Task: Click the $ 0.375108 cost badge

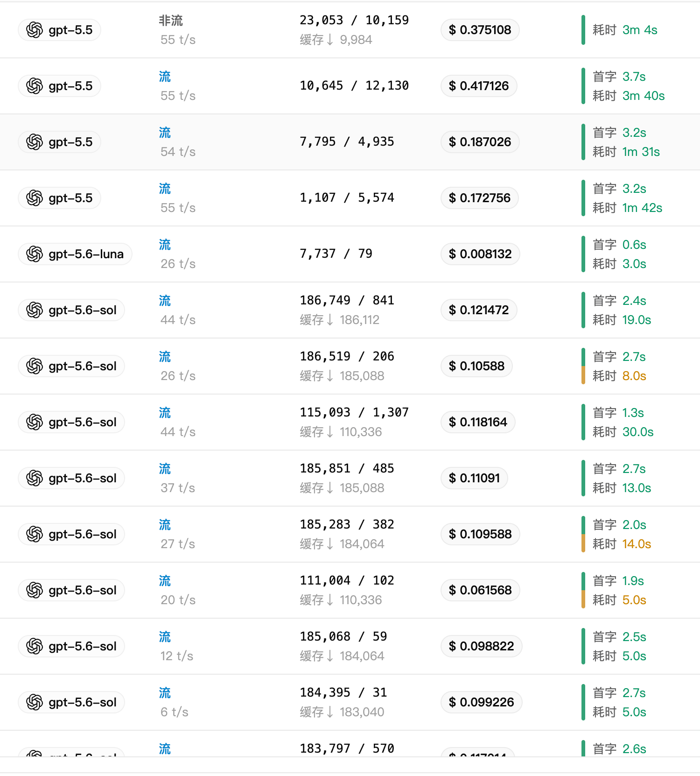Action: pyautogui.click(x=480, y=30)
